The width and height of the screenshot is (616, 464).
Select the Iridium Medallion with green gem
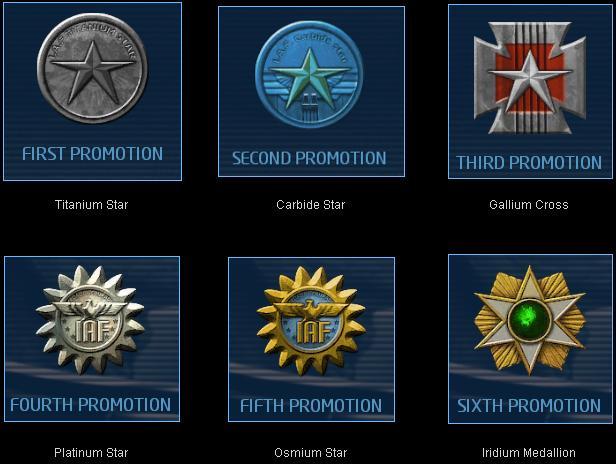pos(530,320)
